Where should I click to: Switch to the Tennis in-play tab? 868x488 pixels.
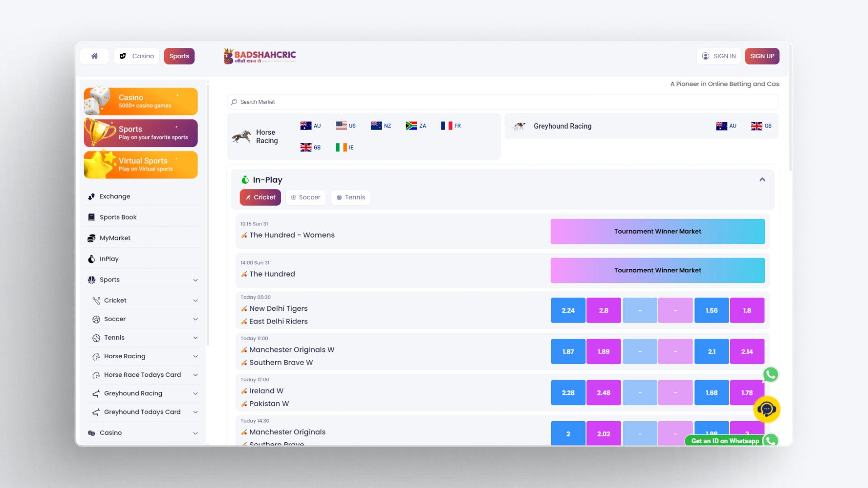(x=351, y=197)
